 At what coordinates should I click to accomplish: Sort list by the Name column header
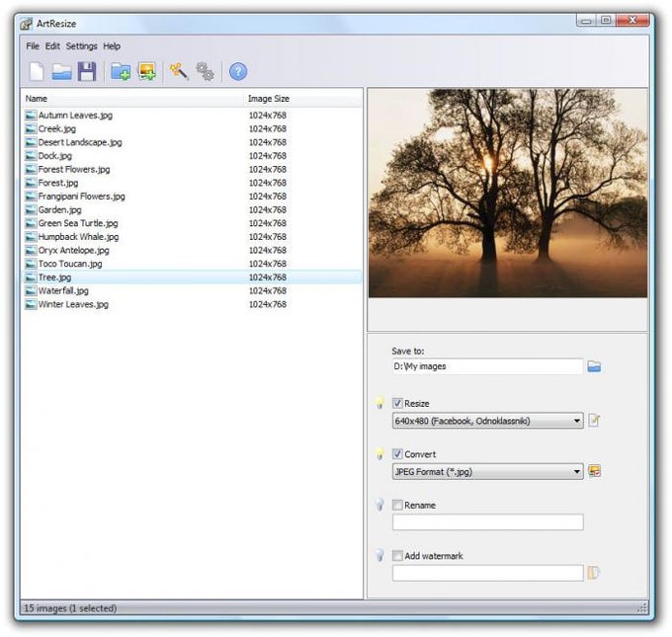pos(132,99)
